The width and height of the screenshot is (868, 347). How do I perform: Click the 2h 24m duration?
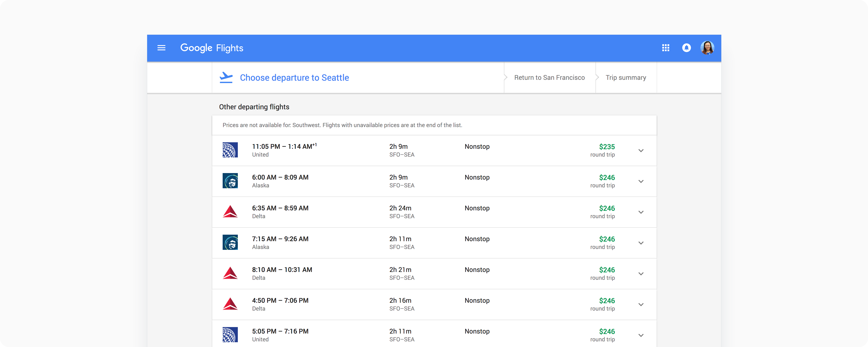point(400,208)
